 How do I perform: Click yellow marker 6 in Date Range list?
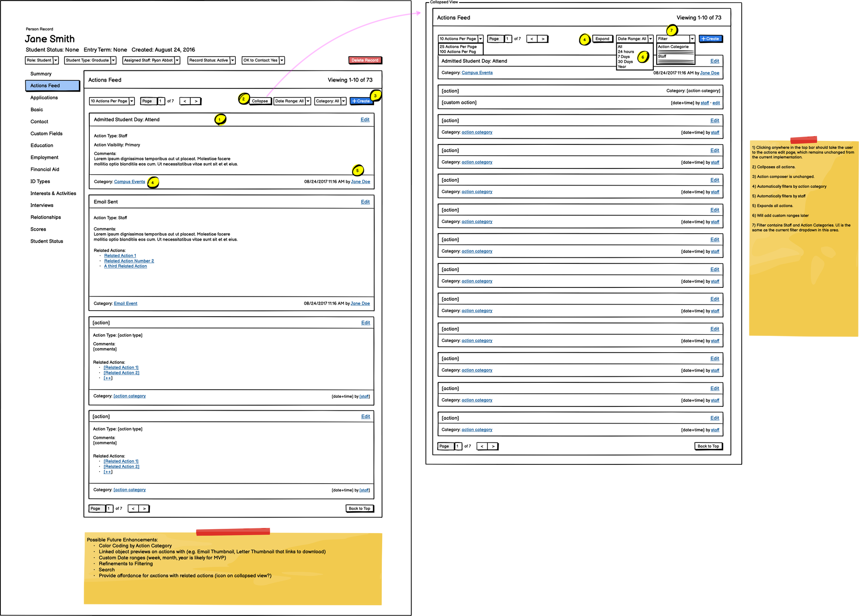(643, 57)
